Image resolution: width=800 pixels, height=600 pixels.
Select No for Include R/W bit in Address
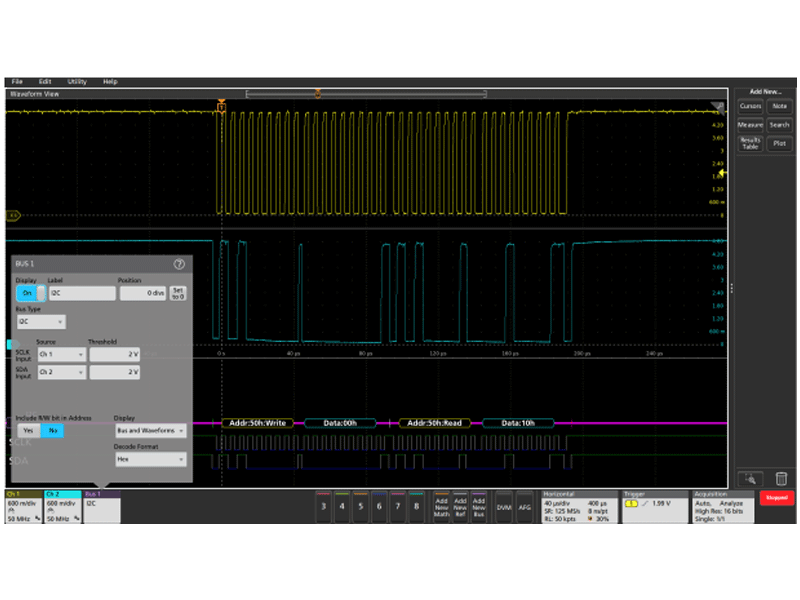[x=52, y=430]
